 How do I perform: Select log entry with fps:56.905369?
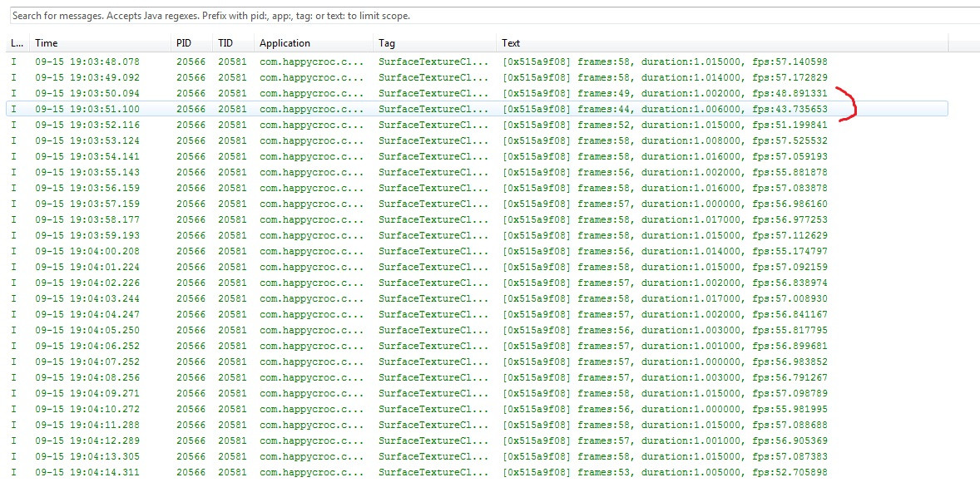click(x=478, y=440)
